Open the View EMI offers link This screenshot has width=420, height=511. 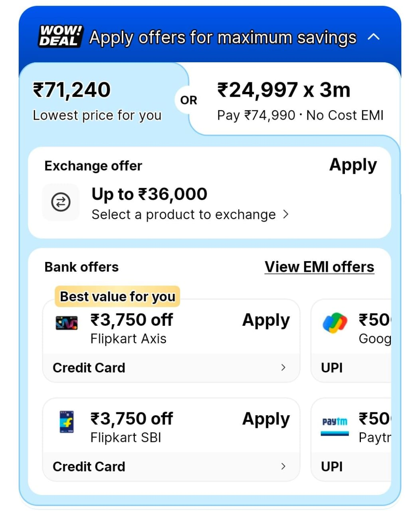[x=319, y=267]
